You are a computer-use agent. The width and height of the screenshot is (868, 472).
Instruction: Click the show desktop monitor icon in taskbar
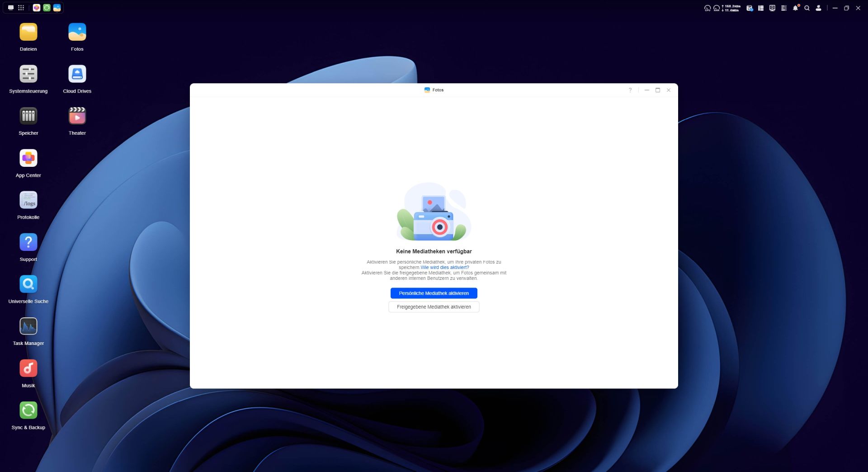pos(11,8)
